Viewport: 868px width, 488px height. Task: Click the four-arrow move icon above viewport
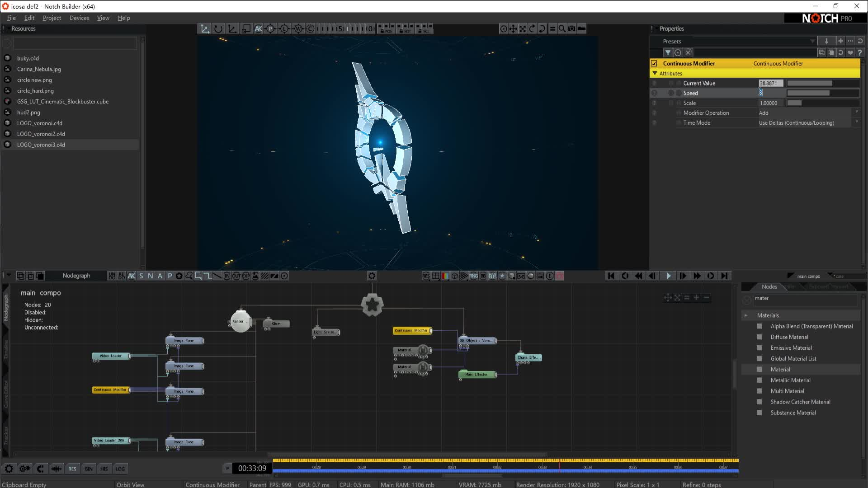(513, 29)
